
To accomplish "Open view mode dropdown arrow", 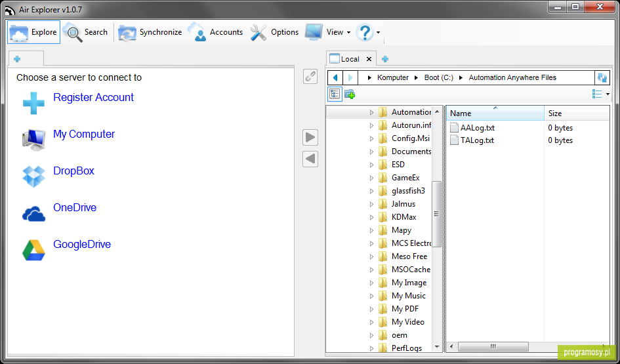I will (x=608, y=94).
